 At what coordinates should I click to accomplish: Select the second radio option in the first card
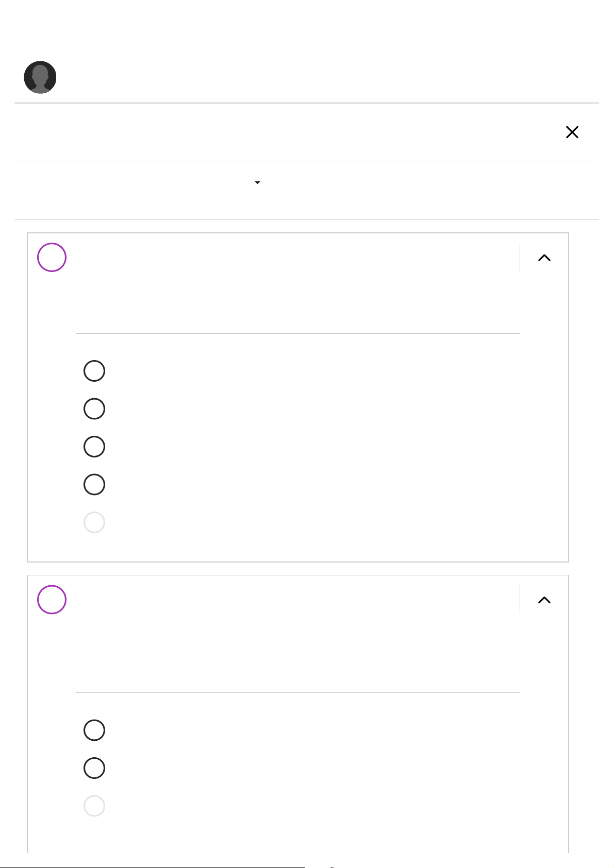94,409
